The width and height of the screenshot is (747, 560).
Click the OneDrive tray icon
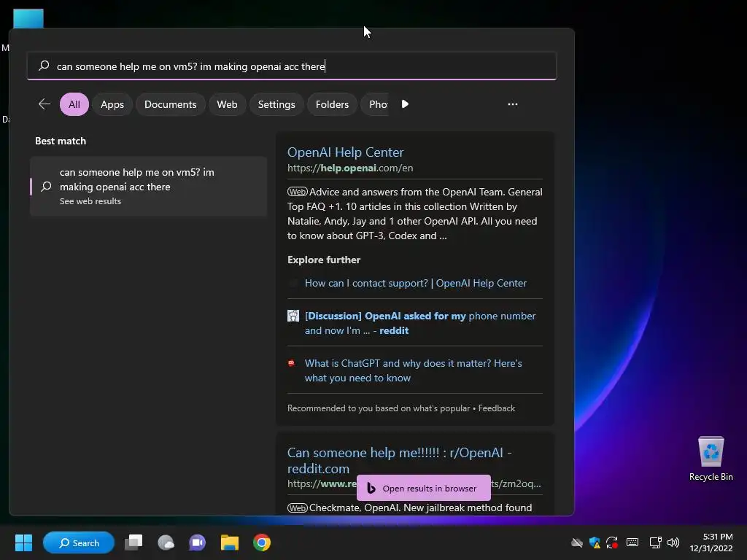[576, 542]
